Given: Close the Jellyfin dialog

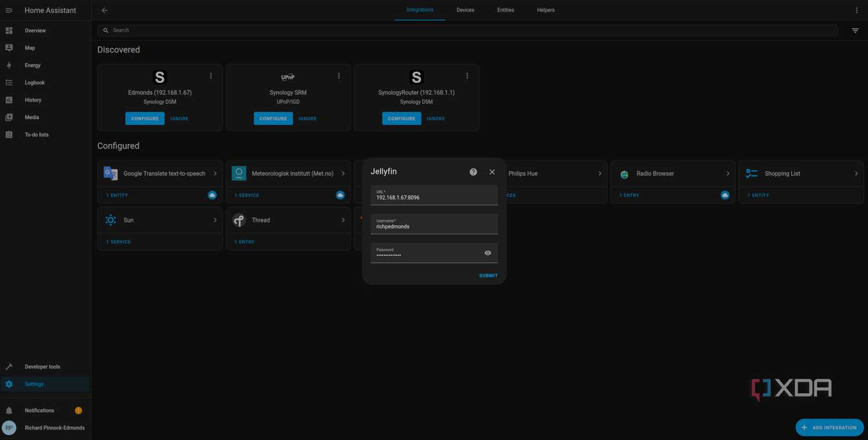Looking at the screenshot, I should coord(492,172).
